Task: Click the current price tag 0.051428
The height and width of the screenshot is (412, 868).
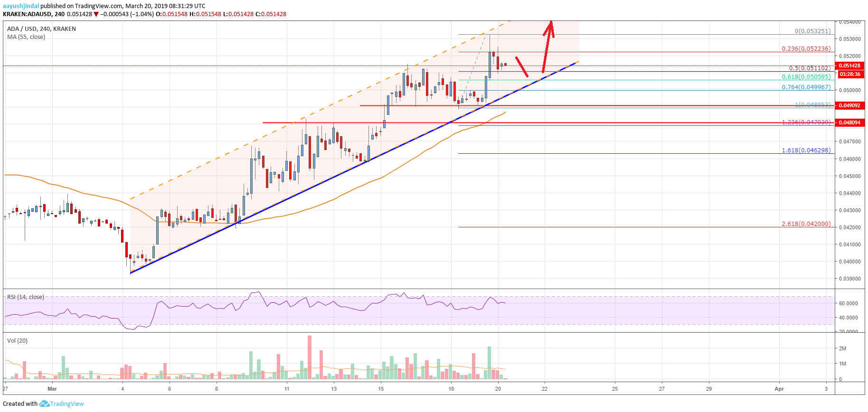Action: [849, 66]
